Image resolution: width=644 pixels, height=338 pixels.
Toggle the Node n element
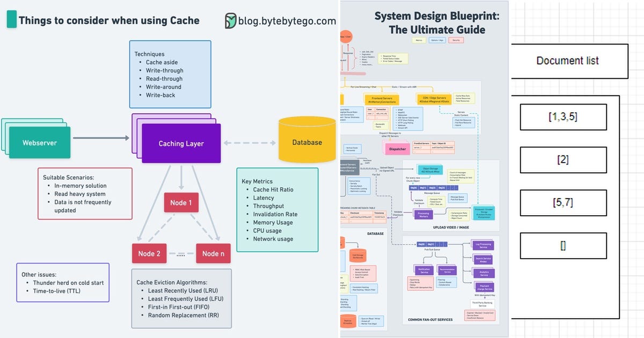[213, 253]
